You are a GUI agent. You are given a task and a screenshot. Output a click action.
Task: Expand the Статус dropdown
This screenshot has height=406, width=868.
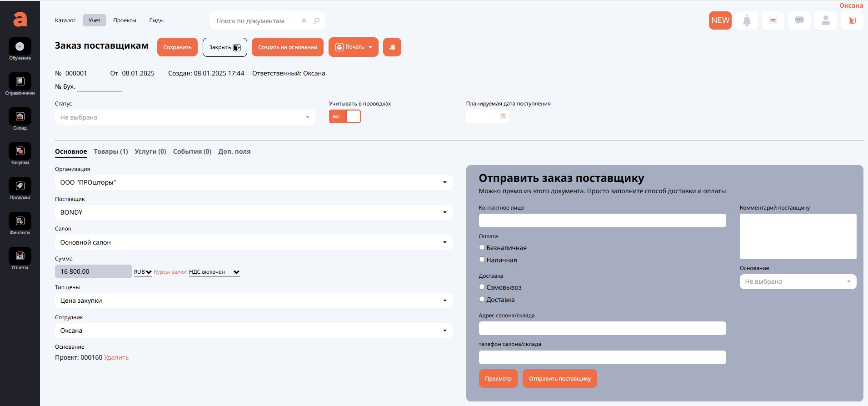click(185, 117)
